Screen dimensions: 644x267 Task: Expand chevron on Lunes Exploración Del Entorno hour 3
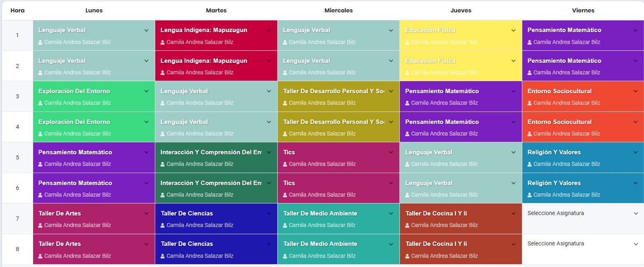(x=146, y=91)
